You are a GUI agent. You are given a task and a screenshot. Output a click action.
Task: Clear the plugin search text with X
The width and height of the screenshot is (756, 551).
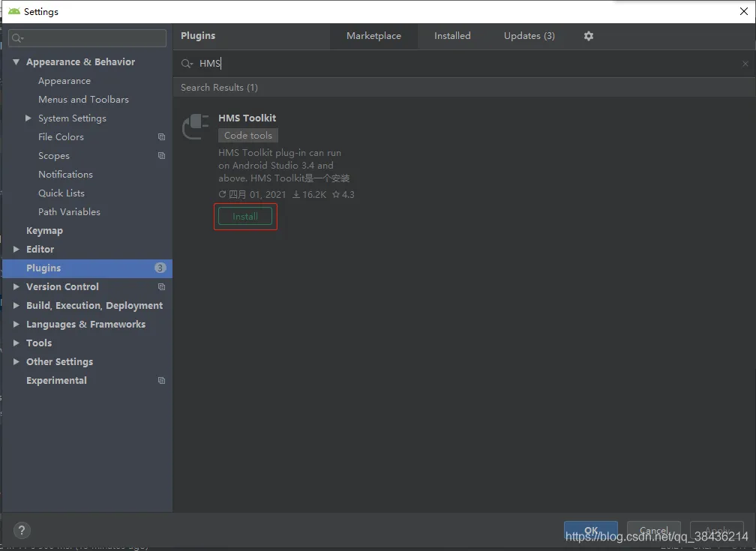[745, 64]
